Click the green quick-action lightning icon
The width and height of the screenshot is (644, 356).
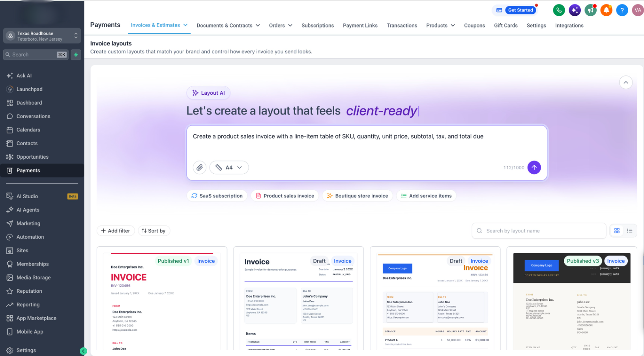(76, 55)
